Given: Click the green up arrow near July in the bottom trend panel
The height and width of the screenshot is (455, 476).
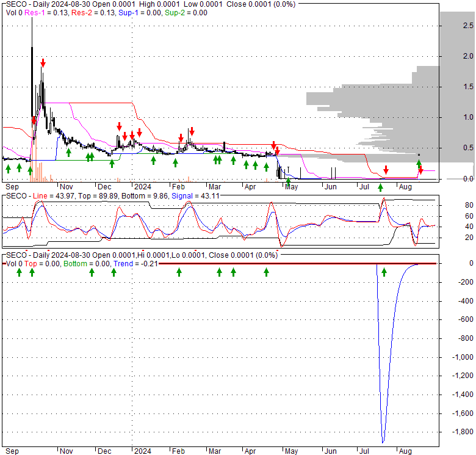Looking at the screenshot, I should pos(384,272).
